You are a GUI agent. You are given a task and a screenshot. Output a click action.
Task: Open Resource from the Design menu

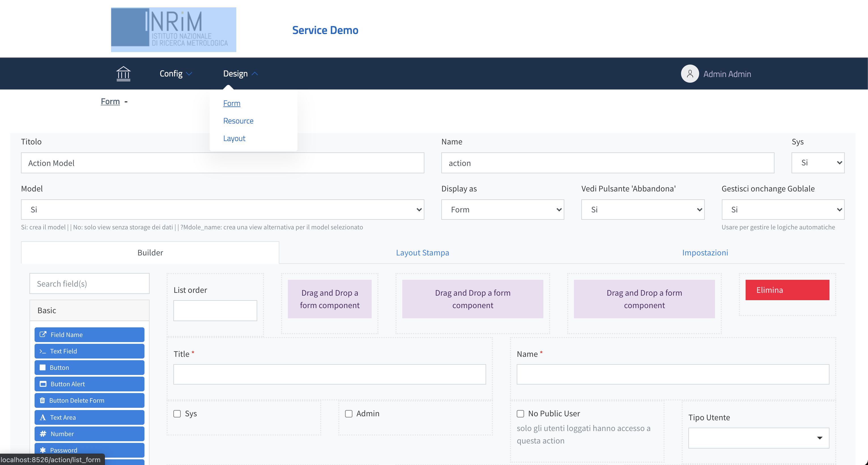coord(238,121)
